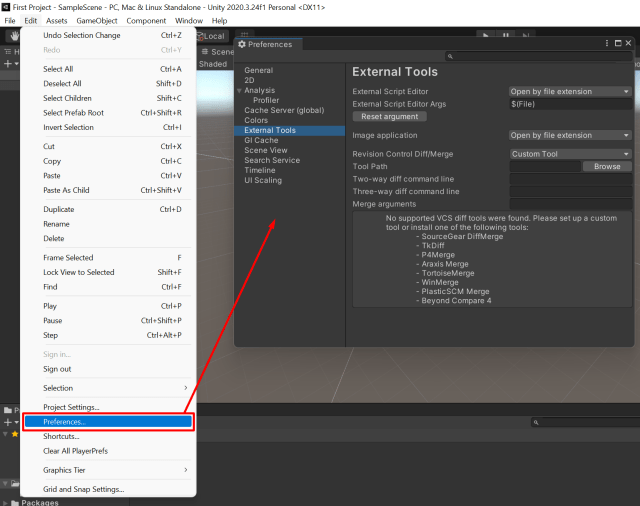Click the Project panel search field

coord(585,422)
